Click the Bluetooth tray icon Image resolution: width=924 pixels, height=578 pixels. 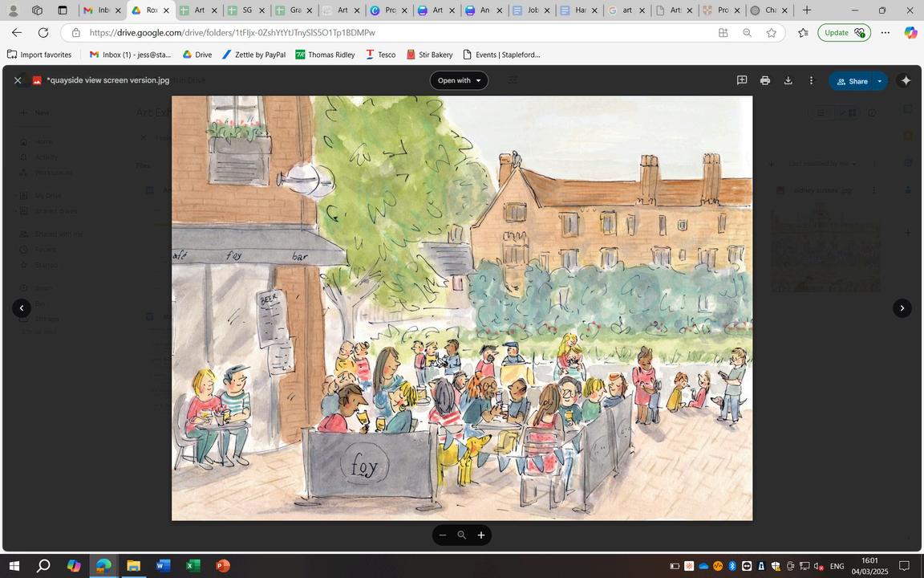click(732, 566)
